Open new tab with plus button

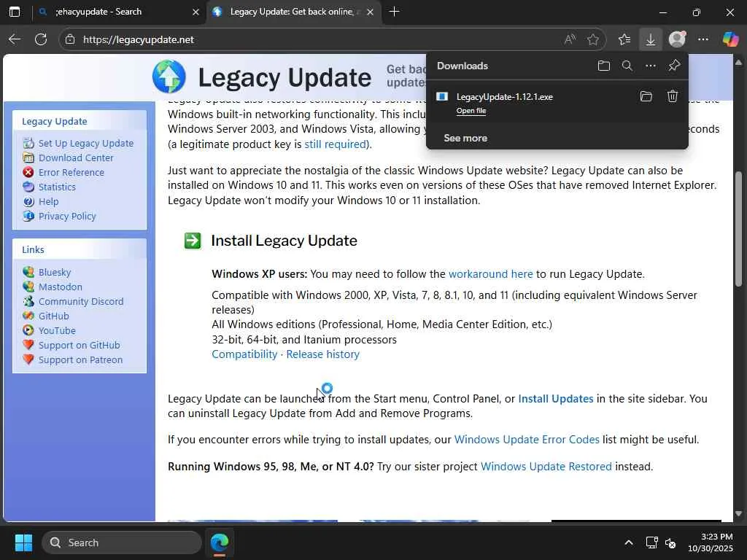pos(394,12)
